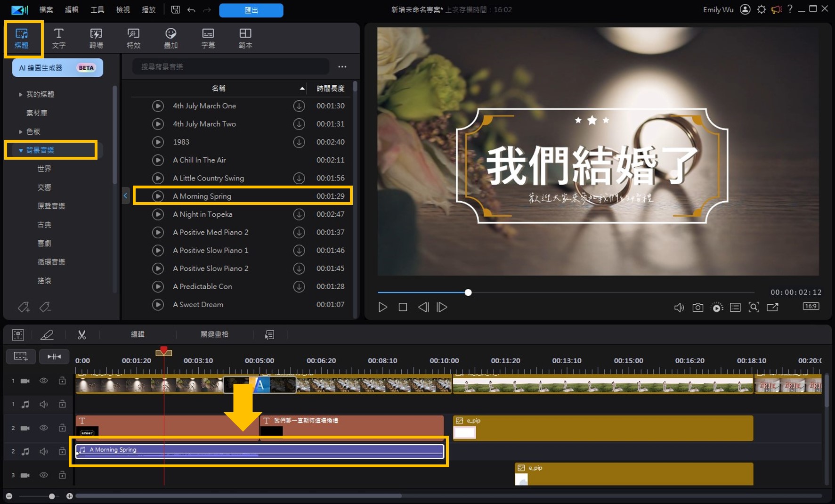835x504 pixels.
Task: Select the 文字 title room icon
Action: tap(59, 38)
